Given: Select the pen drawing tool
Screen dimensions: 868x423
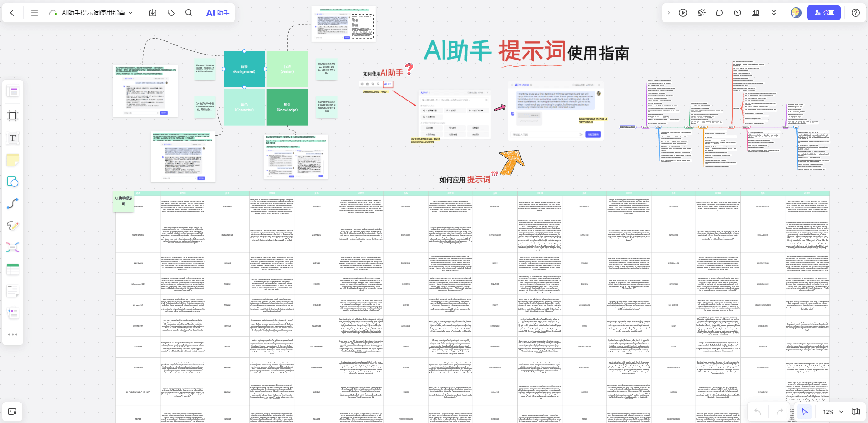Looking at the screenshot, I should [13, 226].
